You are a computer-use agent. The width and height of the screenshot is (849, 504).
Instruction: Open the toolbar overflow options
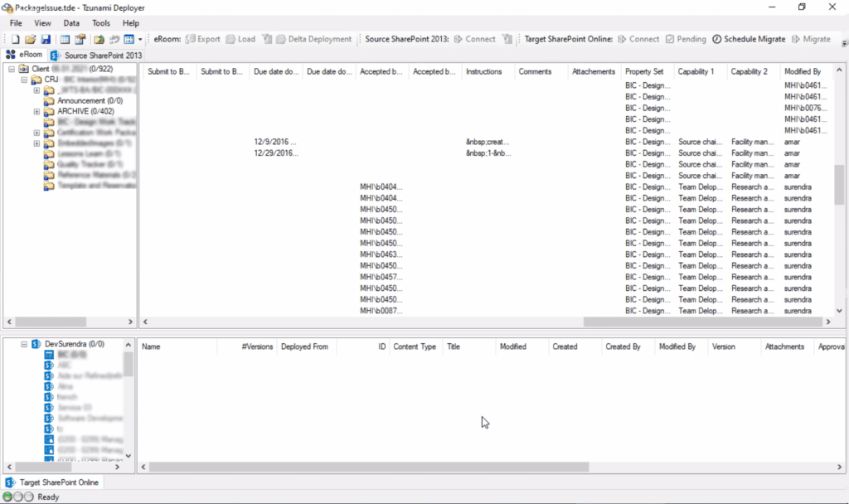844,42
